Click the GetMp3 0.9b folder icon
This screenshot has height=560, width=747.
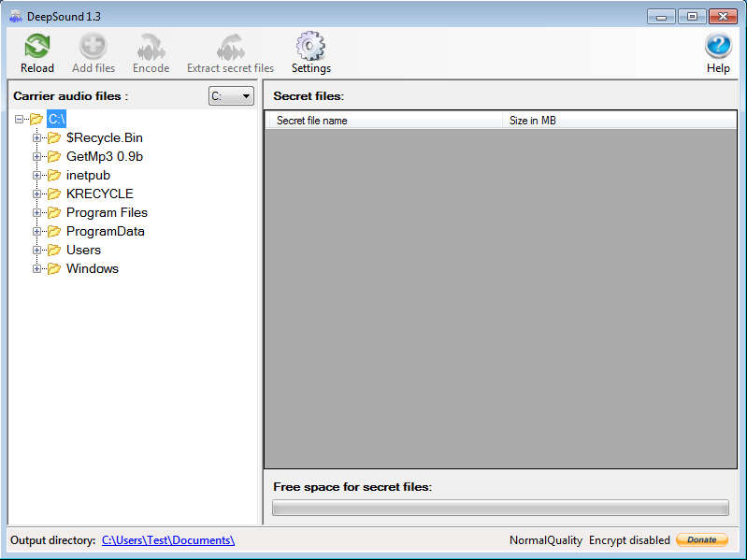pos(54,156)
